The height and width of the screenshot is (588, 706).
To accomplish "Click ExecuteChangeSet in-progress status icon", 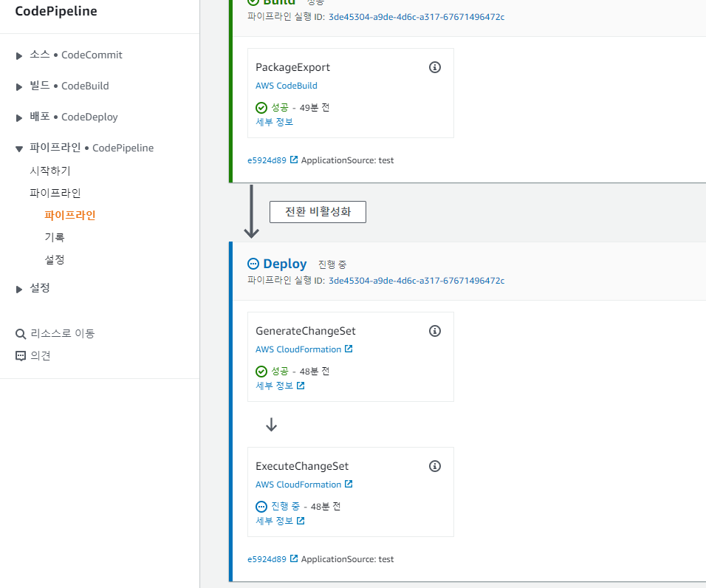I will [x=261, y=507].
